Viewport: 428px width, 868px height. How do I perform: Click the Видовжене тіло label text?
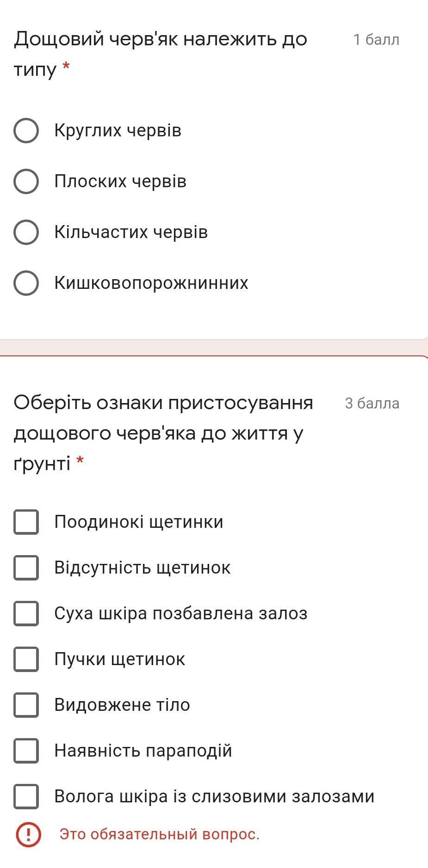pyautogui.click(x=122, y=705)
